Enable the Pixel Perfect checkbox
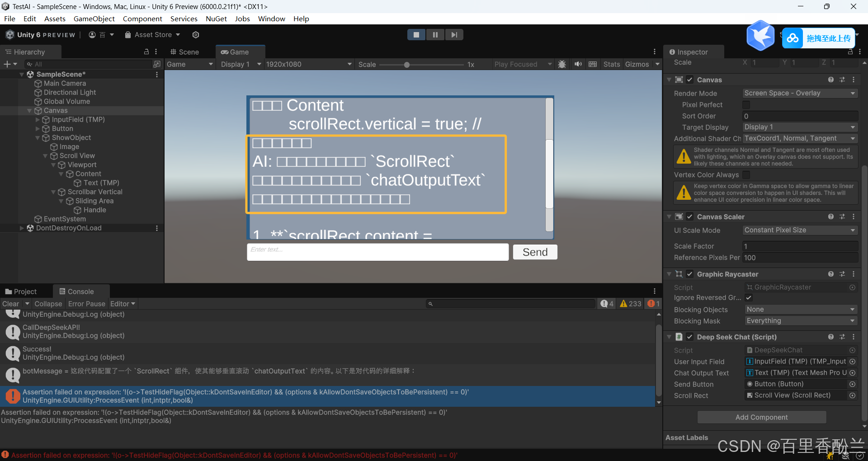Viewport: 868px width, 461px height. click(746, 105)
